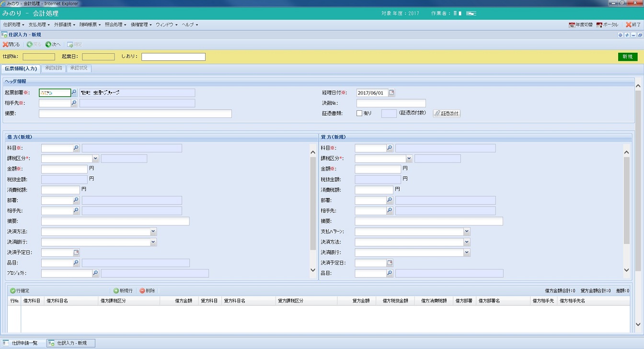
Task: Expand the 借方 課税区分 dropdown
Action: (x=95, y=159)
